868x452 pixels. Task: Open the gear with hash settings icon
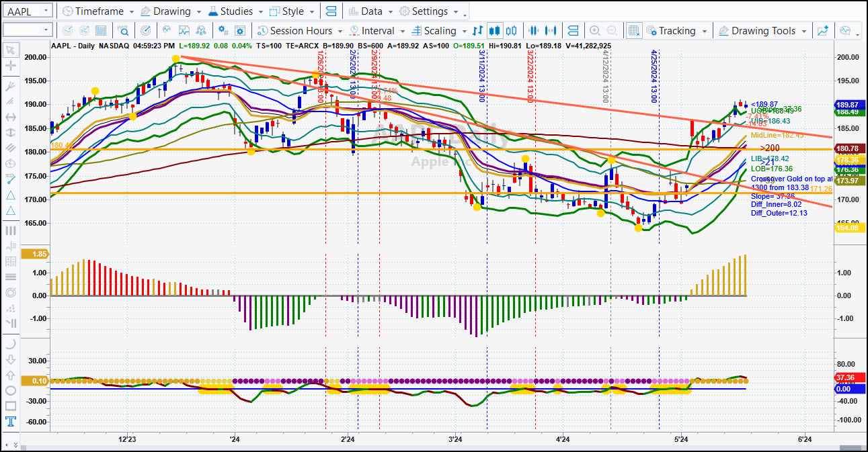click(x=223, y=31)
